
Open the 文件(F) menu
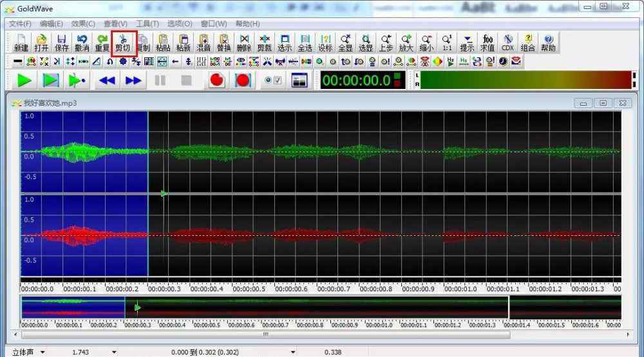click(x=20, y=24)
